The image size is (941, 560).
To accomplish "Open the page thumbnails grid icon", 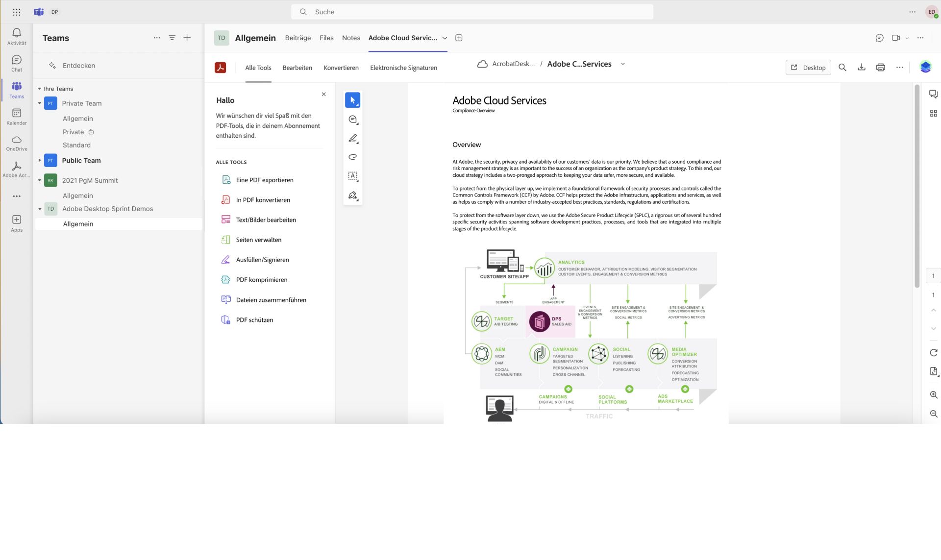I will click(934, 113).
